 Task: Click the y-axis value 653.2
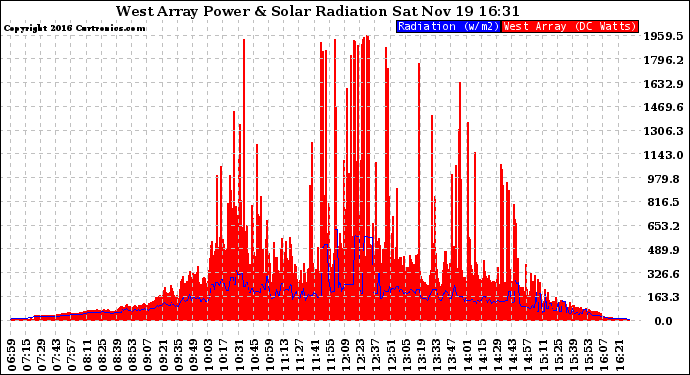(x=664, y=226)
